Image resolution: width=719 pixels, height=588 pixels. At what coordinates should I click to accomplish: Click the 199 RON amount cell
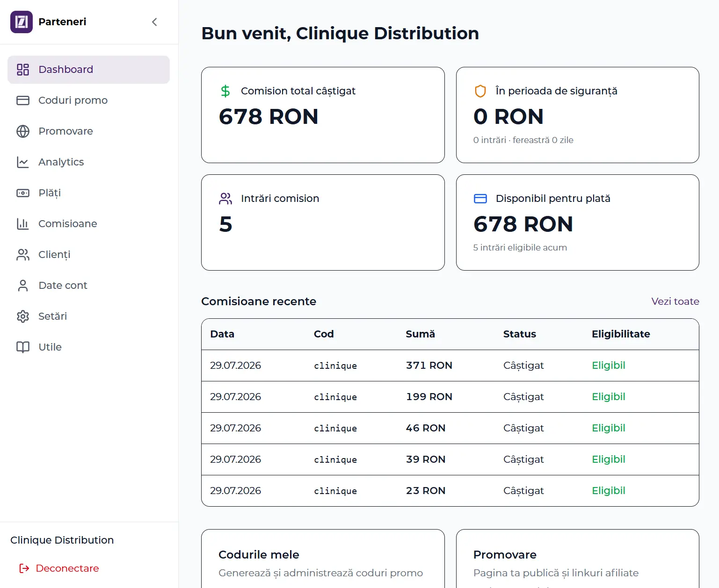[429, 397]
